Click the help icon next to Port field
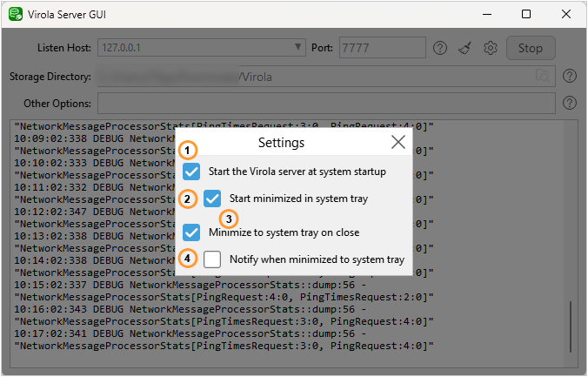588x377 pixels. (x=440, y=48)
